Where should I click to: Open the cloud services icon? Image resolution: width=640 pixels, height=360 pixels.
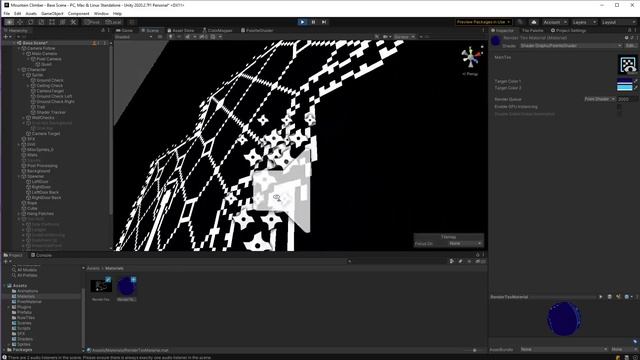tap(533, 22)
